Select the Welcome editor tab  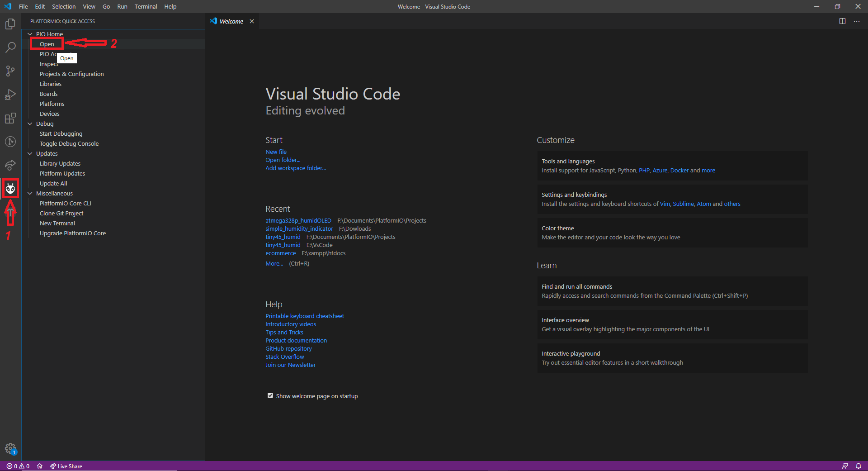[x=231, y=21]
